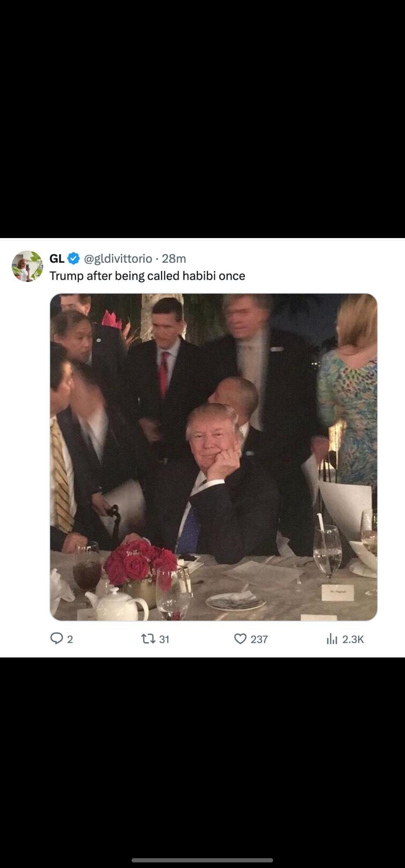Viewport: 405px width, 868px height.
Task: Tap the repost count 31
Action: pyautogui.click(x=164, y=639)
